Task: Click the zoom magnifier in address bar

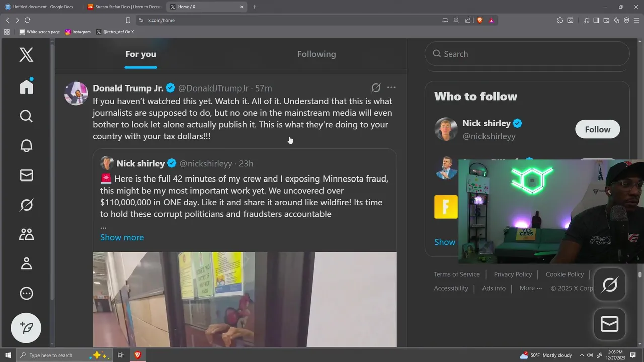Action: coord(456,20)
